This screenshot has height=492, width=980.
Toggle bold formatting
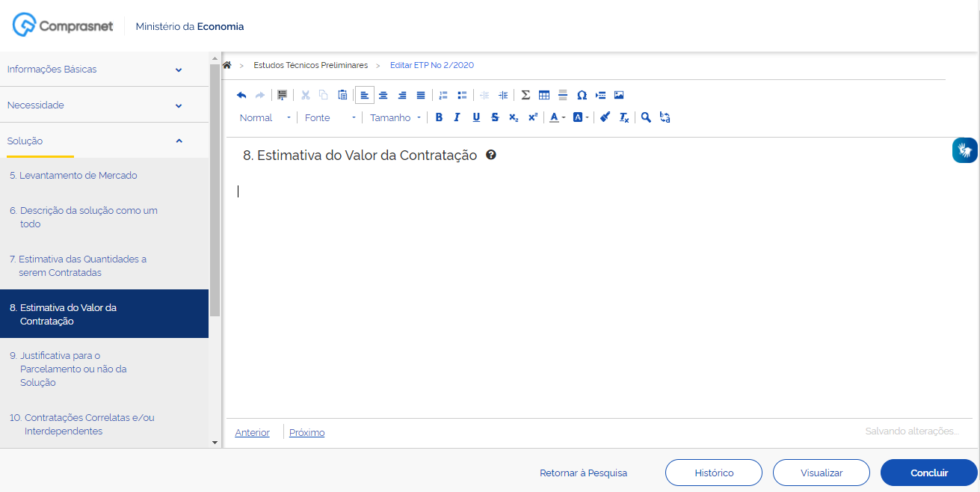pyautogui.click(x=439, y=117)
